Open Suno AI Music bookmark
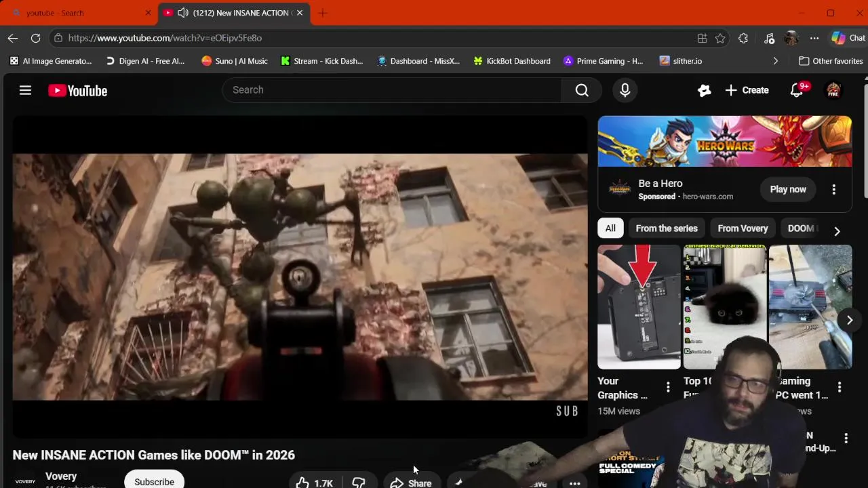The height and width of the screenshot is (488, 868). point(235,61)
